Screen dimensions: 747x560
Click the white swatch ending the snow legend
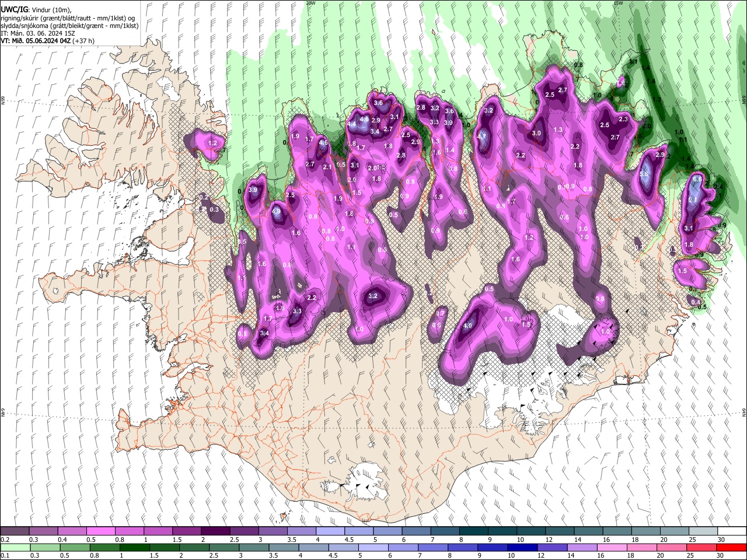[731, 531]
